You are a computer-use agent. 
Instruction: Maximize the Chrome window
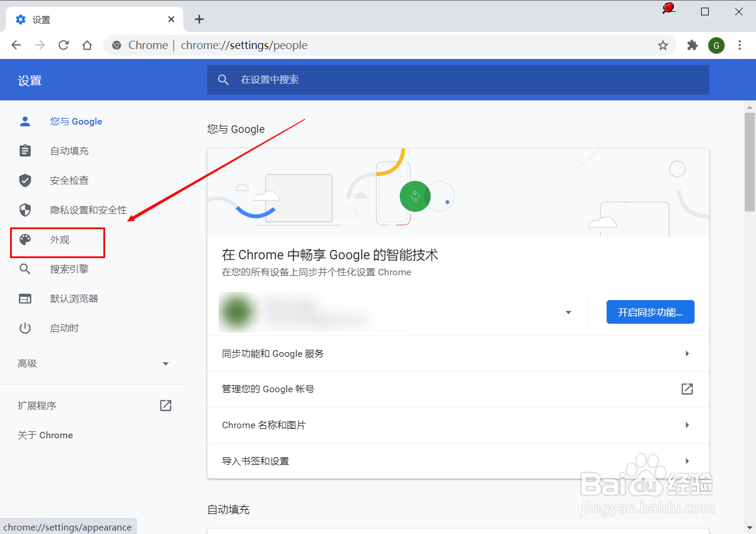(x=705, y=11)
